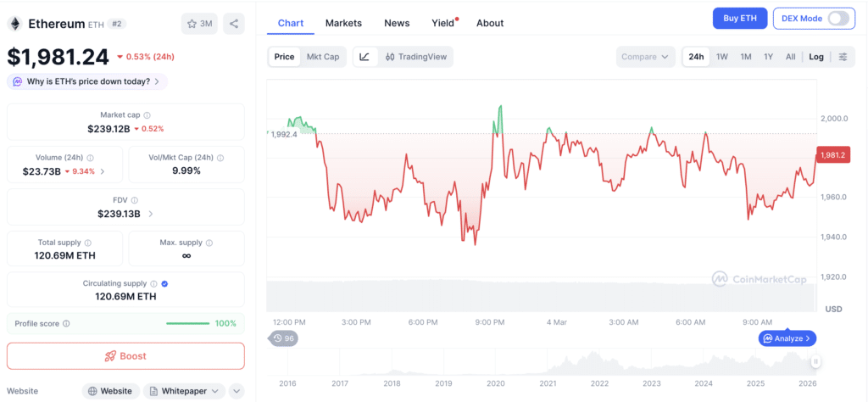The height and width of the screenshot is (402, 868).
Task: Expand more links chevron after Whitepaper
Action: (x=236, y=391)
